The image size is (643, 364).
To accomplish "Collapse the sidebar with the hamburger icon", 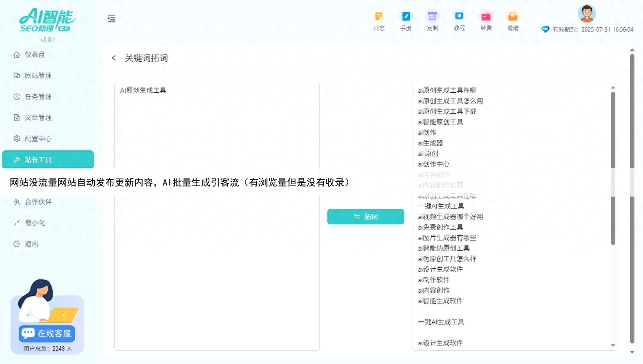I will tap(111, 18).
